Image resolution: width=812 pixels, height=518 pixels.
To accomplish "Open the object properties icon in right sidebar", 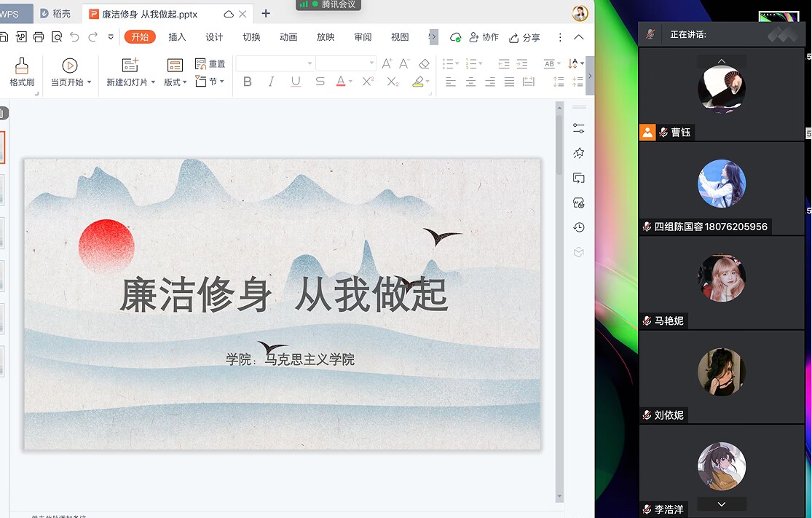I will pyautogui.click(x=578, y=127).
